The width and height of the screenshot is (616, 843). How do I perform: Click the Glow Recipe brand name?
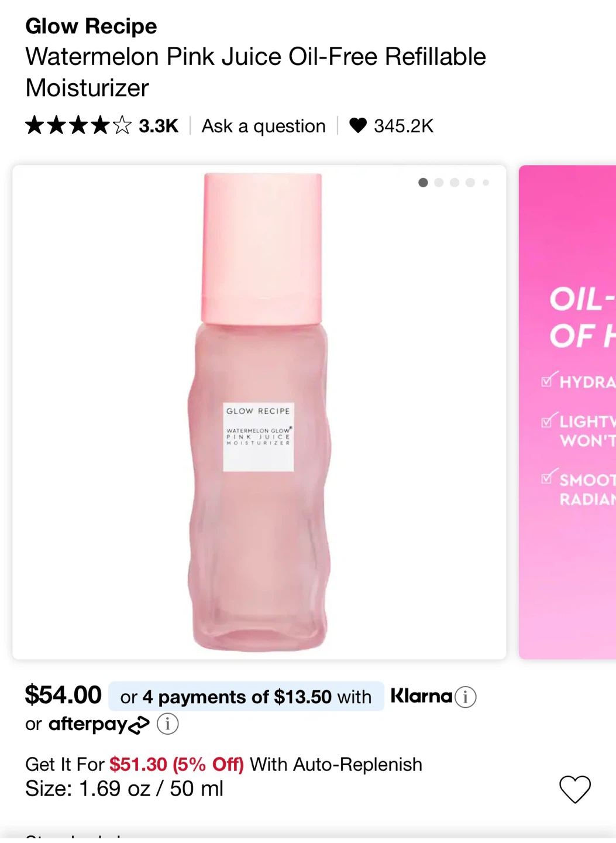tap(90, 26)
